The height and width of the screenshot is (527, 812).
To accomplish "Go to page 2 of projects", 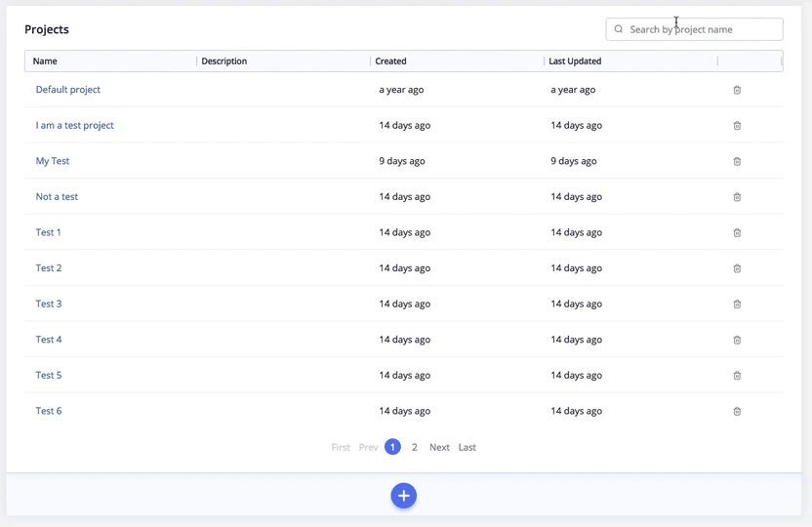I will point(414,447).
